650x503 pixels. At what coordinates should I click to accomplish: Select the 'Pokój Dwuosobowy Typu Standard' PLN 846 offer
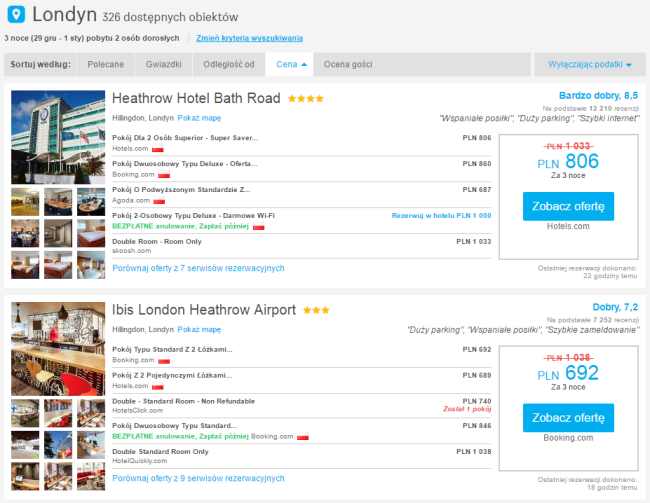point(301,431)
